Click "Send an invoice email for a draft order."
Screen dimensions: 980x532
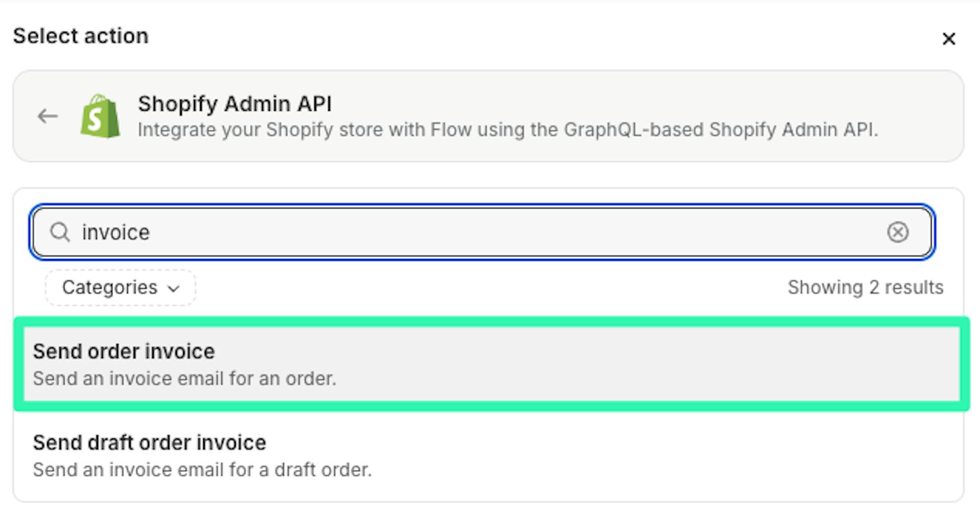[x=202, y=470]
